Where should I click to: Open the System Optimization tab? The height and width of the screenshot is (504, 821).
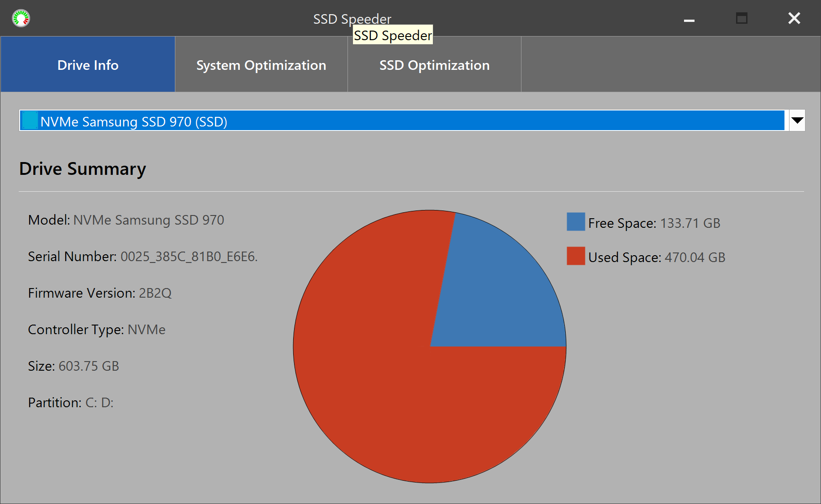(261, 64)
